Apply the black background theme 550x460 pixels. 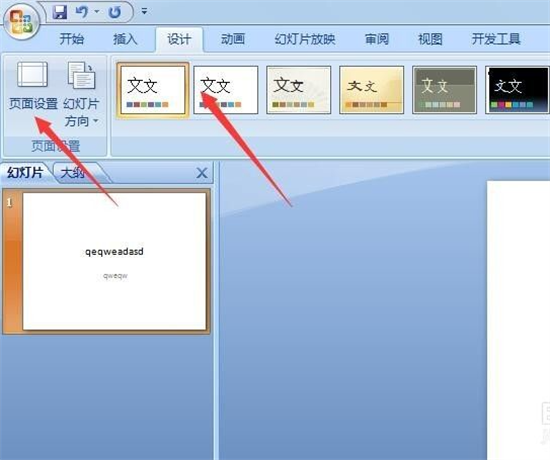[x=517, y=90]
